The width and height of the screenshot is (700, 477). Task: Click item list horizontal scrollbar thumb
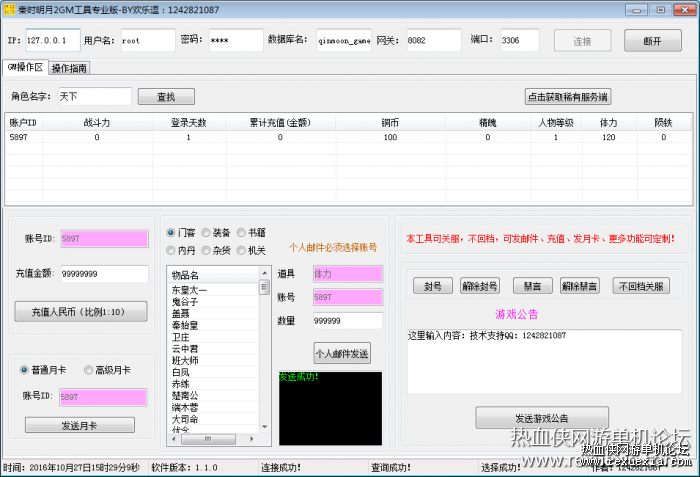pyautogui.click(x=208, y=439)
